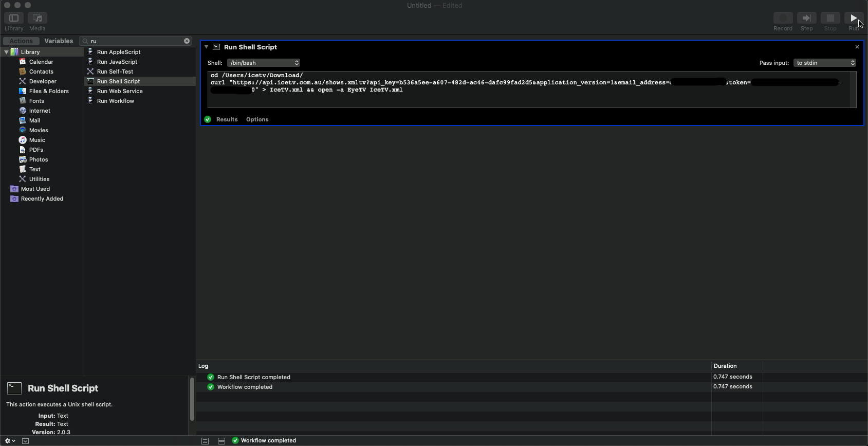Collapse the Run Shell Script action panel

(206, 47)
